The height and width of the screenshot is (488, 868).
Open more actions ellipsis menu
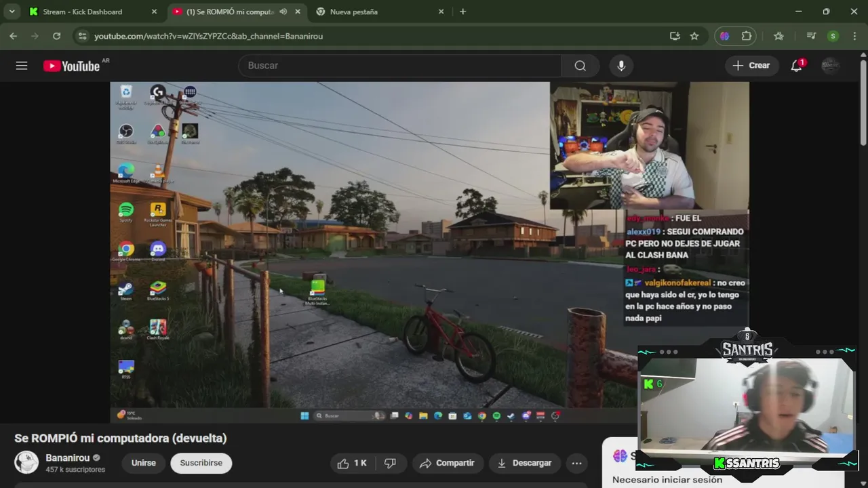coord(577,463)
